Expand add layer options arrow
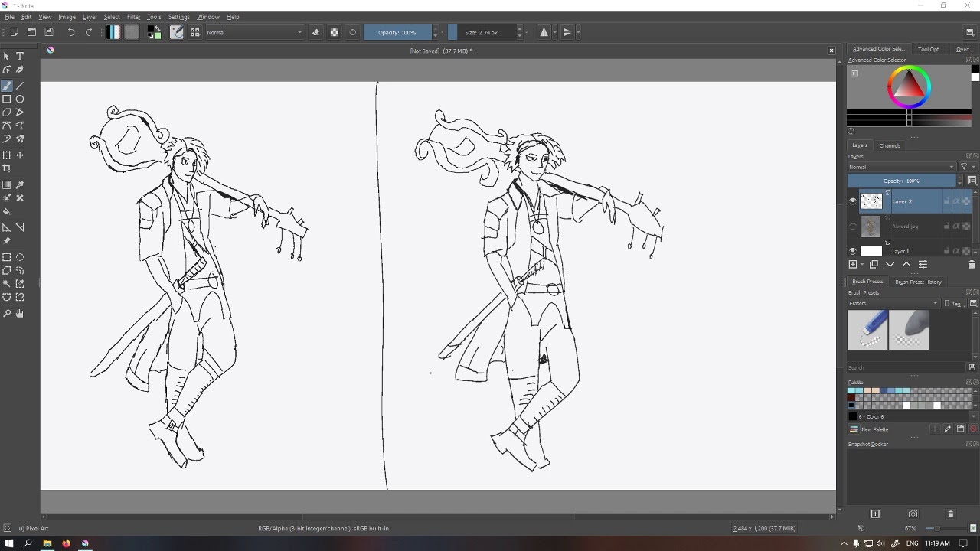980x551 pixels. (x=862, y=264)
